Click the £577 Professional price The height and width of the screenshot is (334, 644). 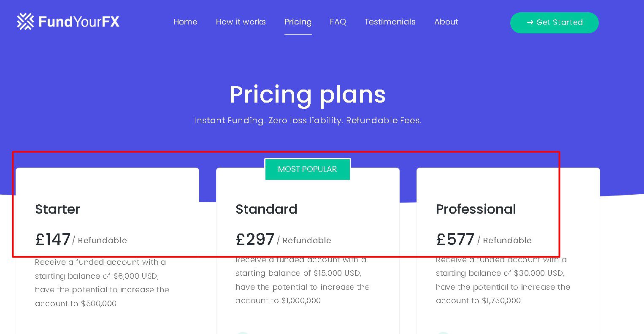point(455,239)
